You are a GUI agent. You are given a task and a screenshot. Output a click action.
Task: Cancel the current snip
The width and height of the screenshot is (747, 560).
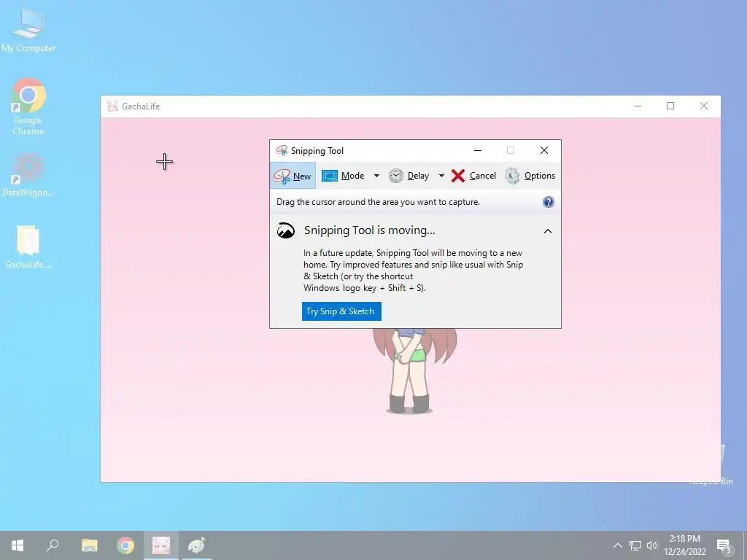[x=473, y=176]
